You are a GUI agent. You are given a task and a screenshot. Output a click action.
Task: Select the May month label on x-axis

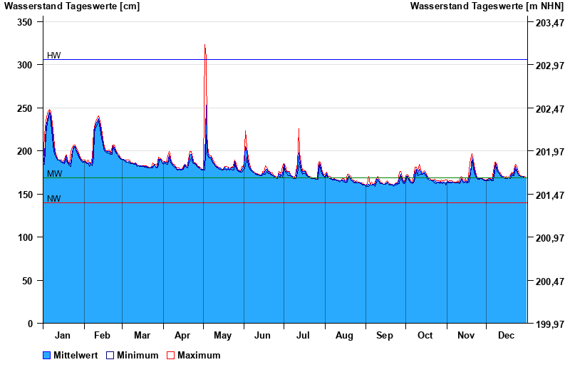coord(223,336)
